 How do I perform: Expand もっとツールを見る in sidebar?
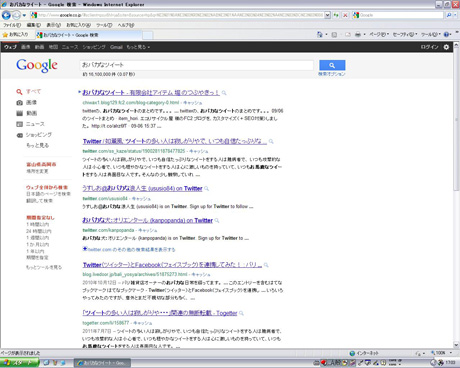point(44,267)
